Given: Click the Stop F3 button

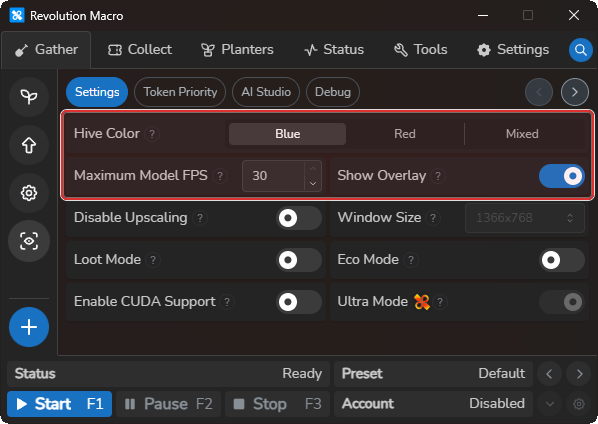Looking at the screenshot, I should [x=278, y=404].
